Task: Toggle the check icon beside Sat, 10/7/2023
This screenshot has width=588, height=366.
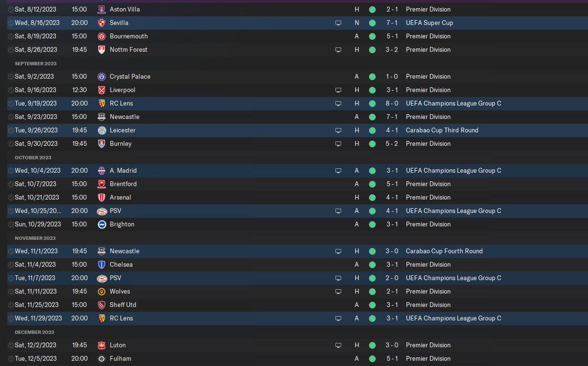Action: pyautogui.click(x=11, y=184)
